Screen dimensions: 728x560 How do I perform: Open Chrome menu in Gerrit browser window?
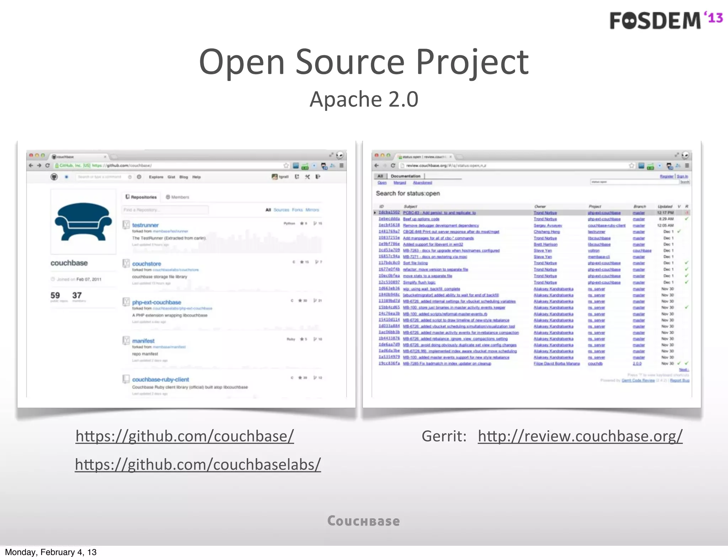point(687,166)
